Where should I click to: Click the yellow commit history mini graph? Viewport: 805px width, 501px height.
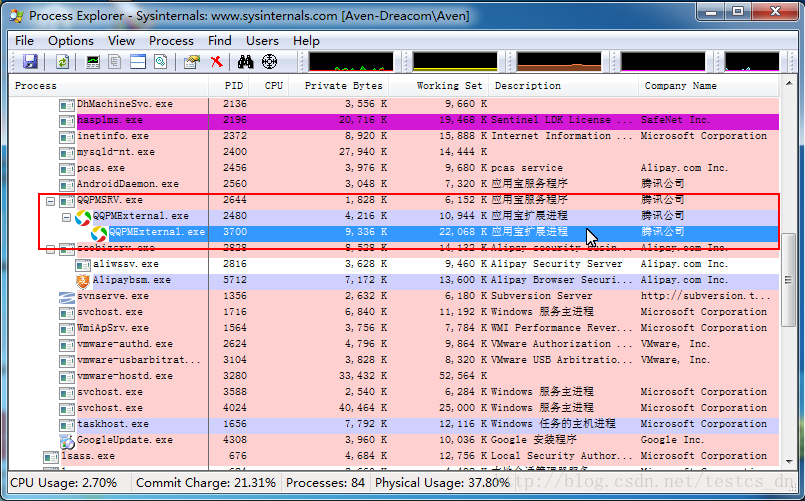pyautogui.click(x=455, y=61)
